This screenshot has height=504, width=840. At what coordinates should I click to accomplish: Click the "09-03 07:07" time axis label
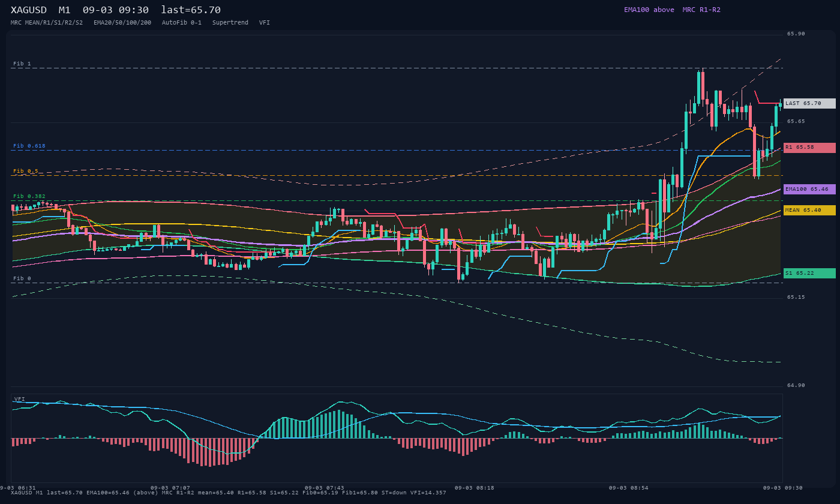point(170,488)
